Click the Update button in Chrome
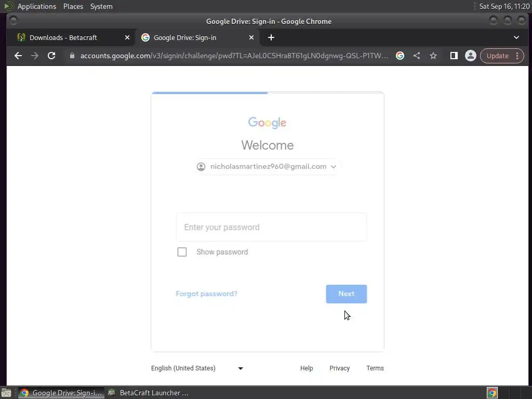 click(497, 56)
